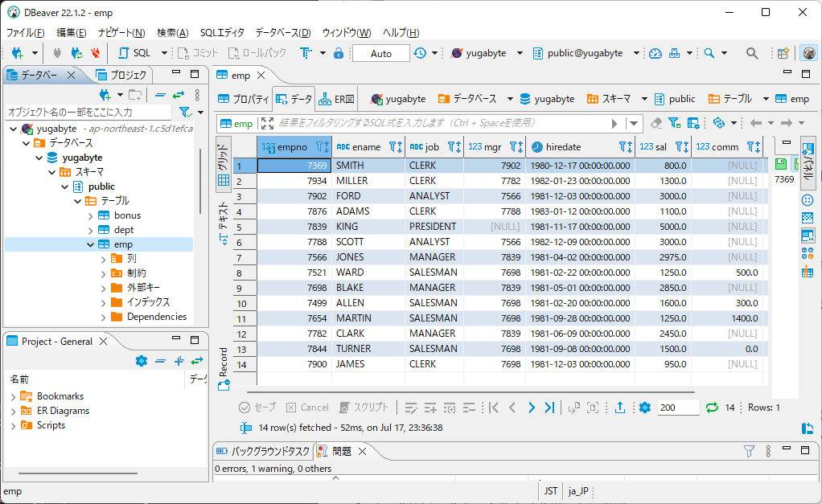822x504 pixels.
Task: Switch to the プロパティ tab of emp
Action: point(244,99)
